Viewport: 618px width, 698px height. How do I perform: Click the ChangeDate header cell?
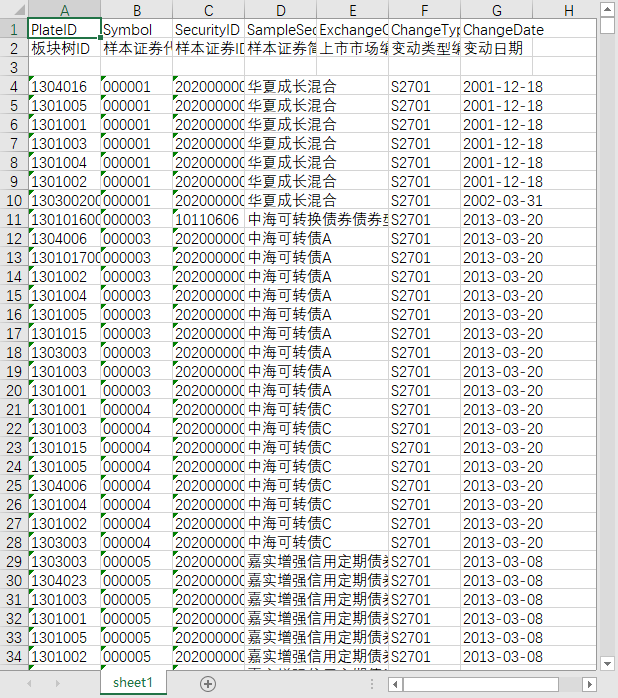click(497, 29)
